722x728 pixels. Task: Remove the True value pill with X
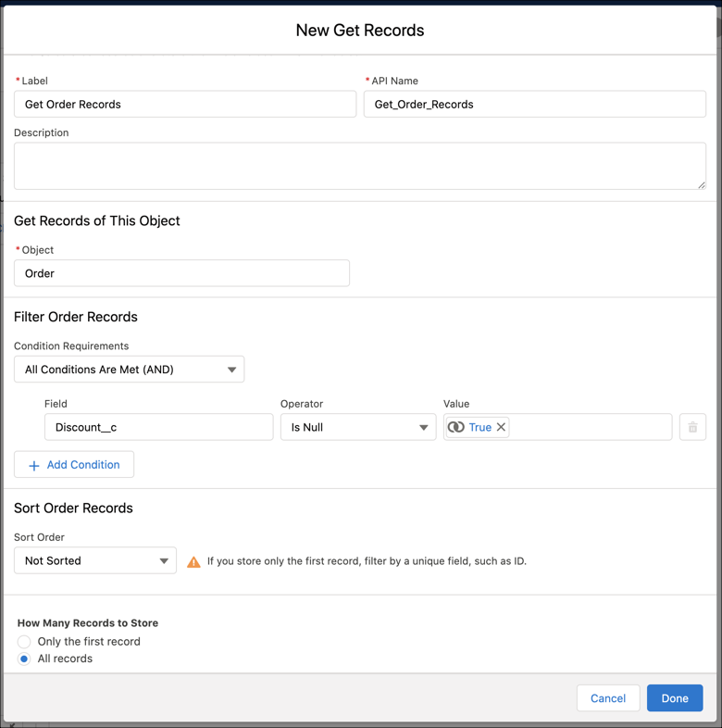point(501,427)
